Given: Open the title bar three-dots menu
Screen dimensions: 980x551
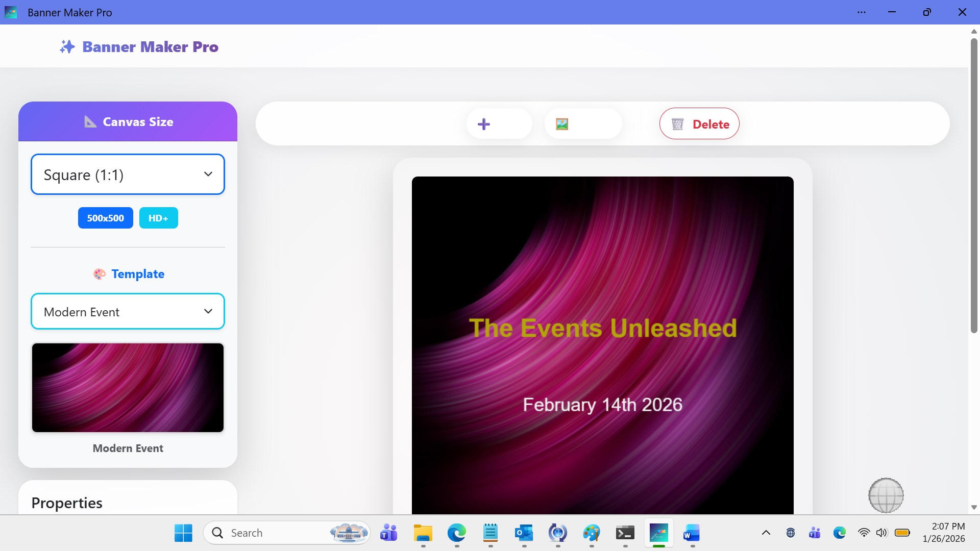Looking at the screenshot, I should [862, 12].
